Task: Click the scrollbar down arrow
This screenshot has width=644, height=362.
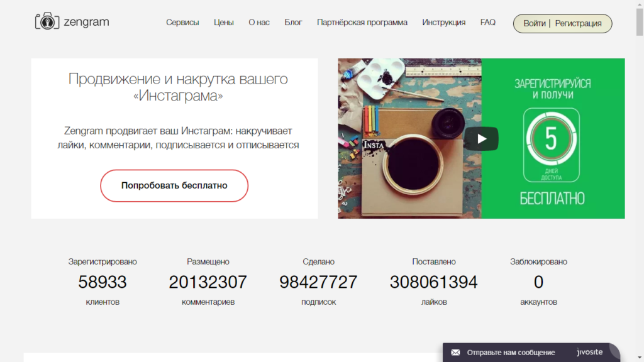Action: pyautogui.click(x=640, y=358)
